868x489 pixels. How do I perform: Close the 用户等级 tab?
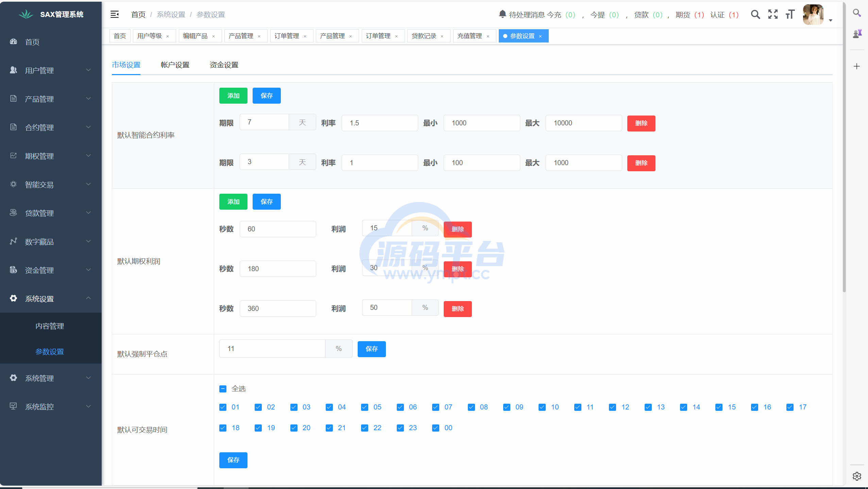coord(168,36)
